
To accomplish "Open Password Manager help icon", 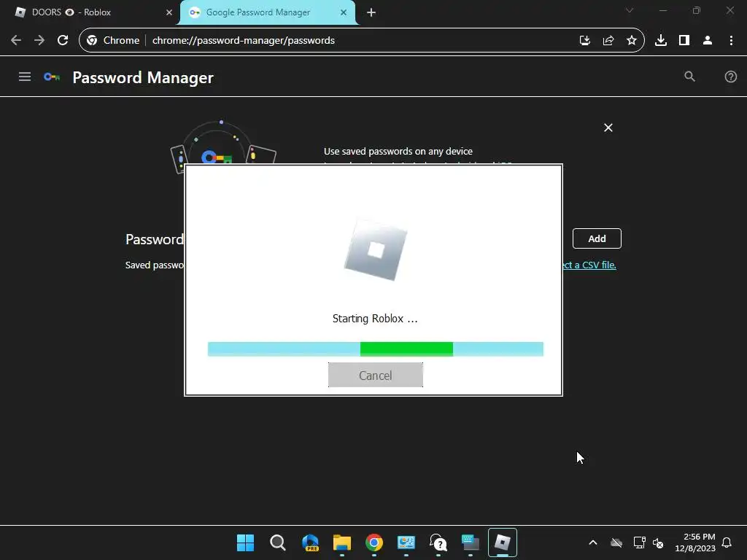I will tap(731, 77).
